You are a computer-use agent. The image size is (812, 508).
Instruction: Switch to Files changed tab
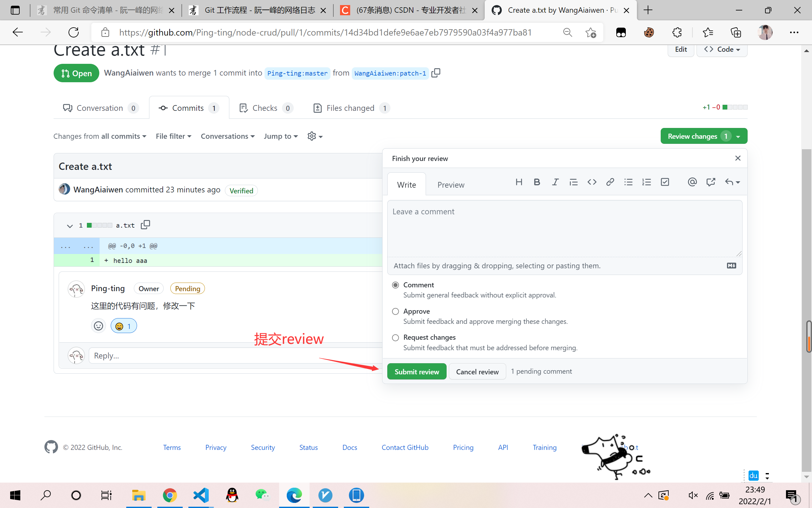(x=351, y=108)
